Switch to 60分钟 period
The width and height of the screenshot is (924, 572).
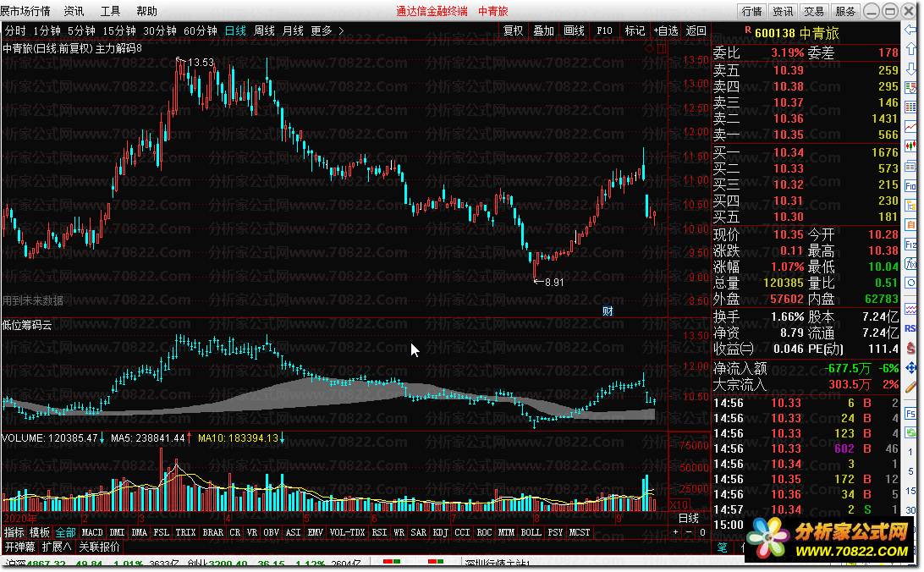click(201, 30)
